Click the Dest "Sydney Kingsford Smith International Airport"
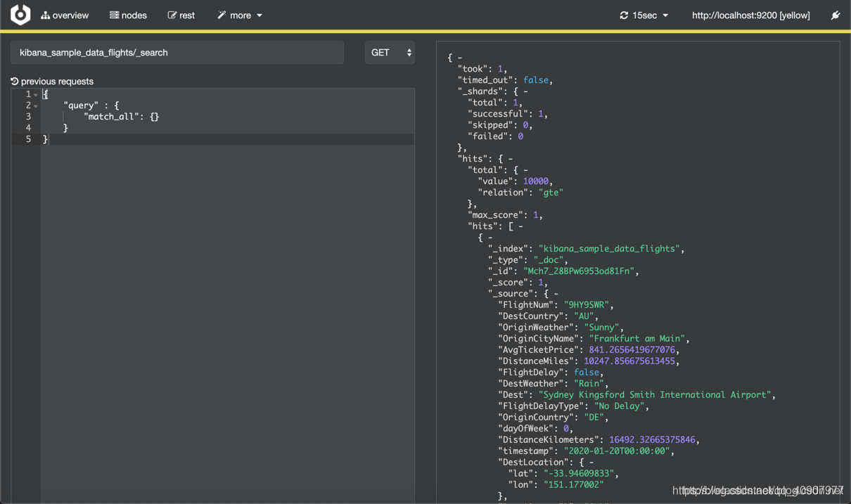This screenshot has width=851, height=504. coord(655,395)
